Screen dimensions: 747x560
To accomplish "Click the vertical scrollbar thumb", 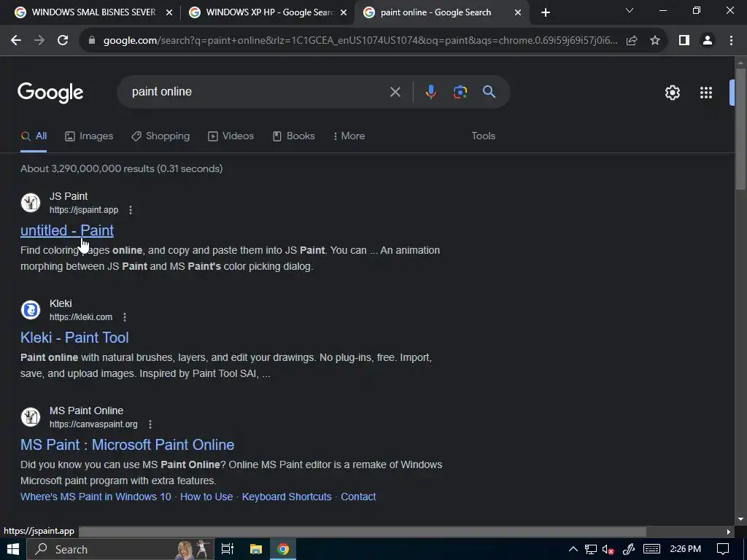I will coord(741,129).
